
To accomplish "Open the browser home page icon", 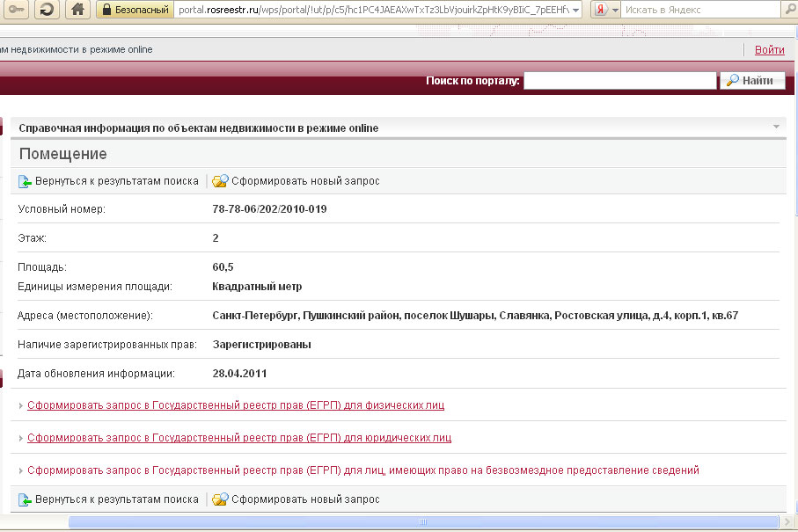I will tap(77, 10).
